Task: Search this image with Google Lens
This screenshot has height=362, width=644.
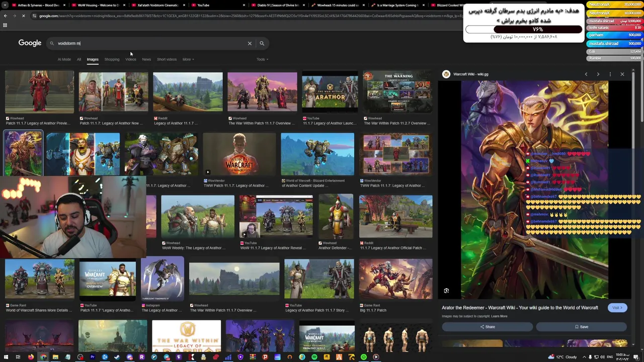Action: coord(446,291)
